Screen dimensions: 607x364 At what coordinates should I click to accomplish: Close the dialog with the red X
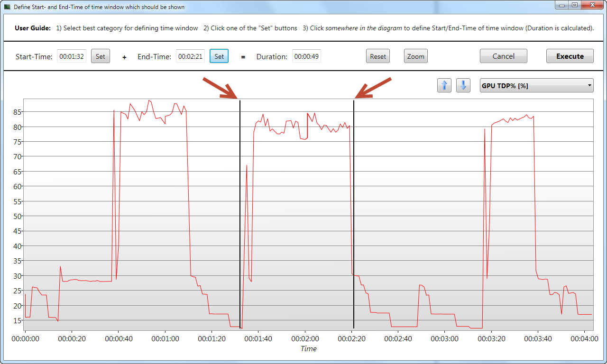pyautogui.click(x=591, y=5)
